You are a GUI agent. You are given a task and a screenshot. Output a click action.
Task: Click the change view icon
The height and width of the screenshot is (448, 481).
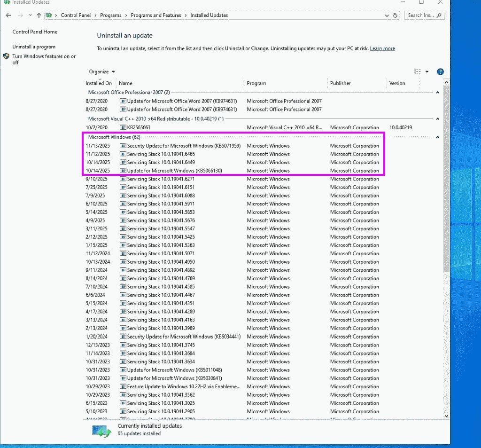(417, 71)
